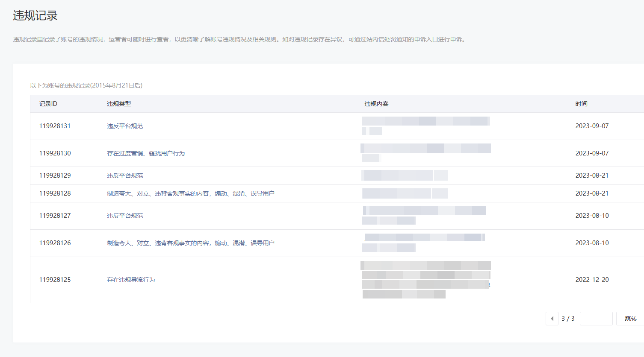Open the 存在违规导流行为 violation type
Image resolution: width=644 pixels, height=357 pixels.
(x=131, y=280)
